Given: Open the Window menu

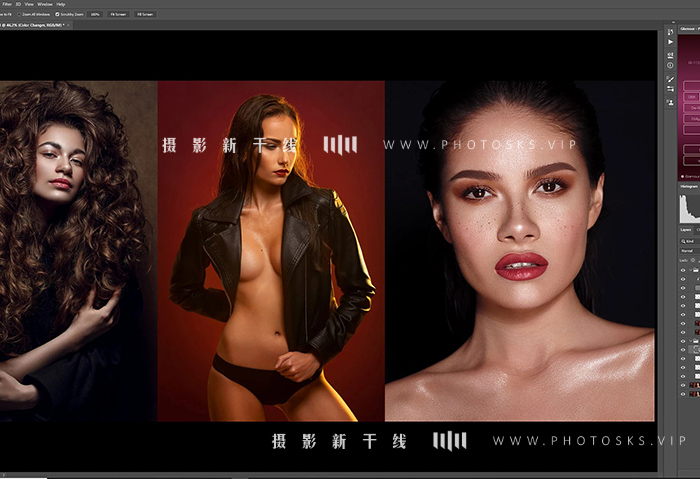Looking at the screenshot, I should pyautogui.click(x=45, y=4).
